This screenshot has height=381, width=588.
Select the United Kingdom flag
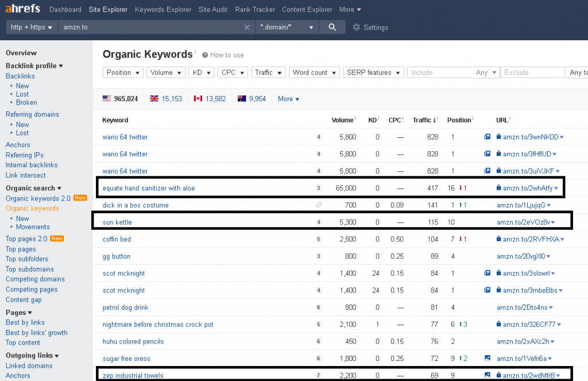click(x=154, y=98)
